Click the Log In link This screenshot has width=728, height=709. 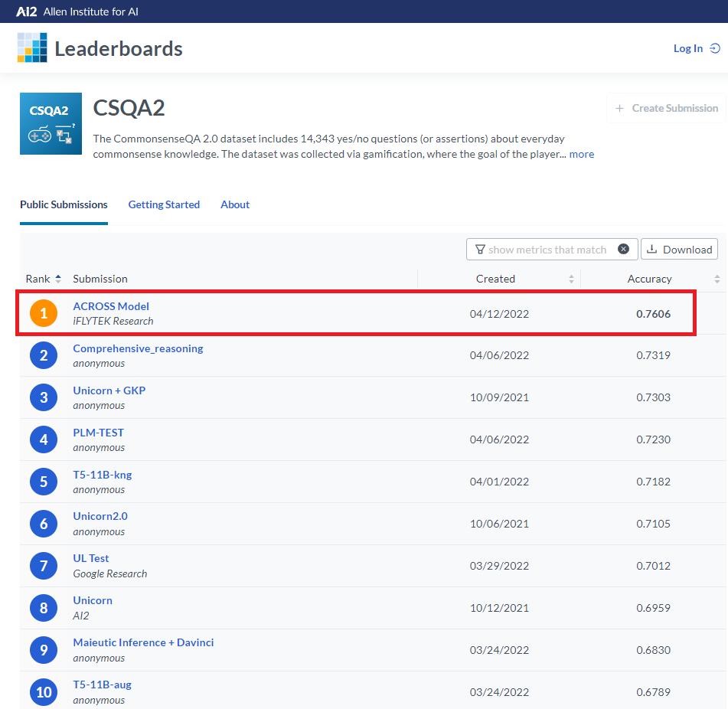[x=697, y=48]
